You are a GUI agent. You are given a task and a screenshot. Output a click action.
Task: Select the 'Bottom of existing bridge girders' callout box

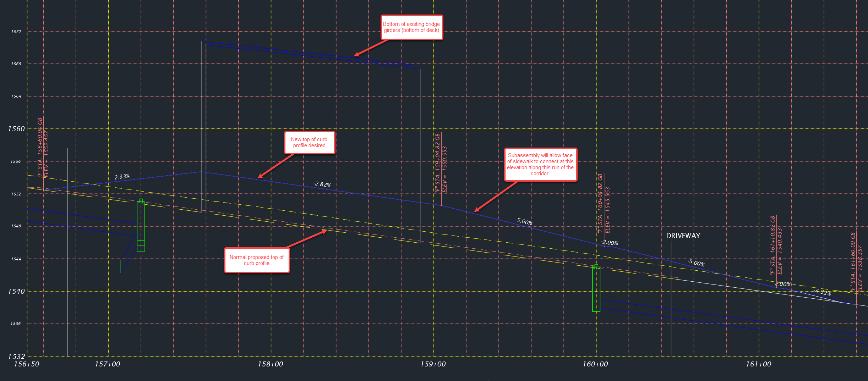pos(411,27)
